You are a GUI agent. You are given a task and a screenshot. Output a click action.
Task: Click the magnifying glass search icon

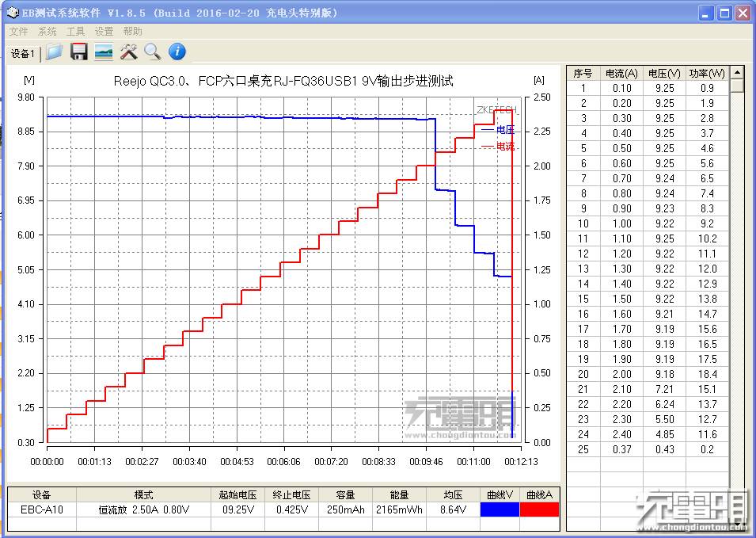point(153,52)
